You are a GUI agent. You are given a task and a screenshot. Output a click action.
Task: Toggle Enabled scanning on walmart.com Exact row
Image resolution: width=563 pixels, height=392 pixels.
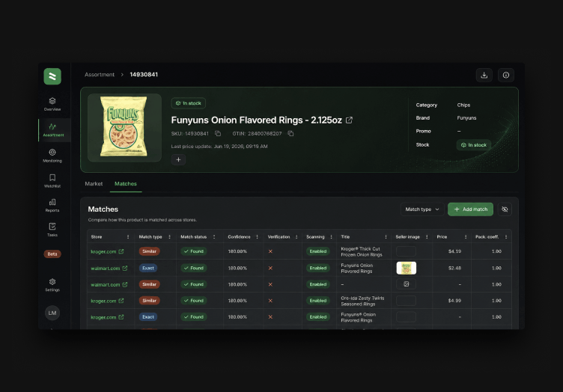[x=317, y=268]
